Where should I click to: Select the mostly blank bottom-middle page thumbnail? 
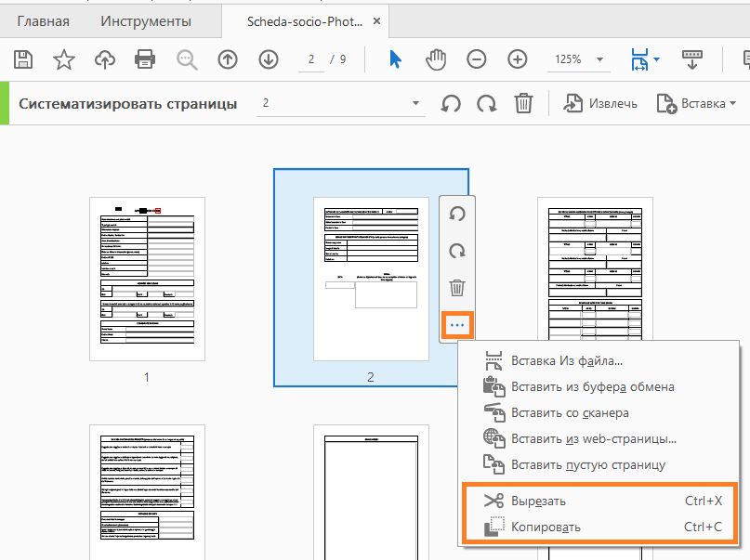point(371,492)
